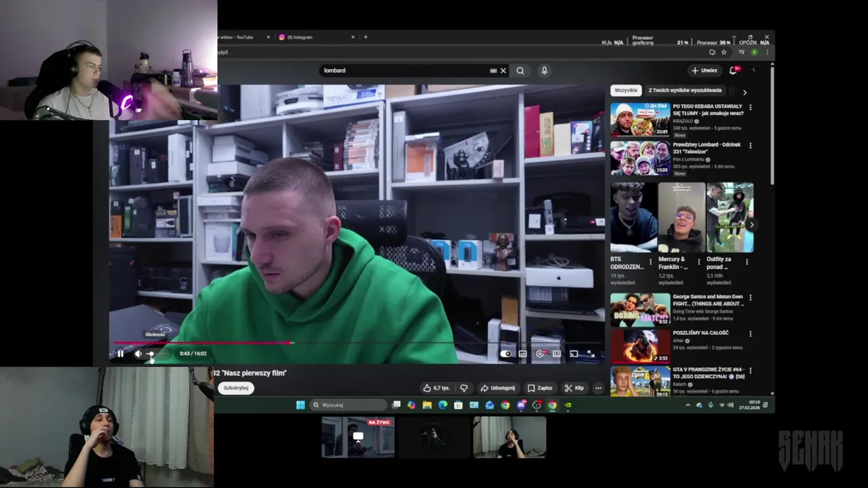The height and width of the screenshot is (488, 868).
Task: Select the dark middle participant thumbnail
Action: pos(434,437)
